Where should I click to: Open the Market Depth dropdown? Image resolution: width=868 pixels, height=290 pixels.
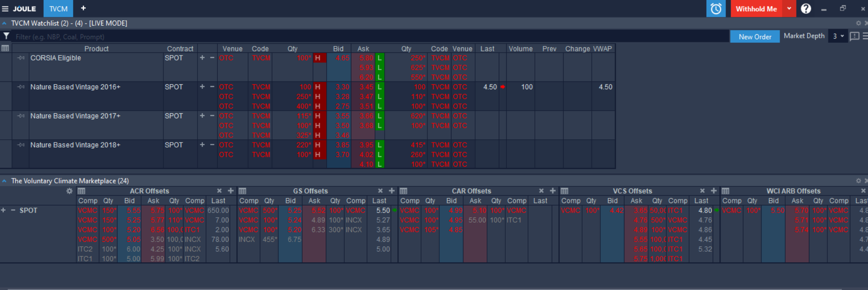coord(838,36)
